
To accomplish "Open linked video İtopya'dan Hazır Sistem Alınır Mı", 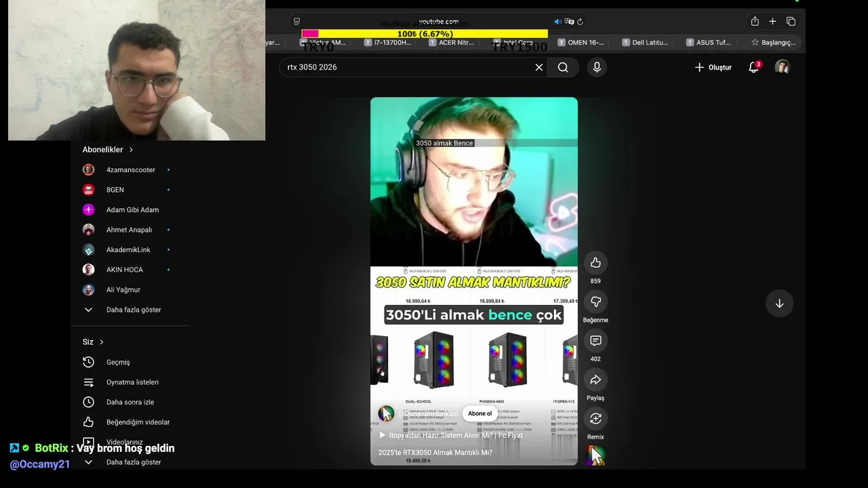I will tap(450, 435).
